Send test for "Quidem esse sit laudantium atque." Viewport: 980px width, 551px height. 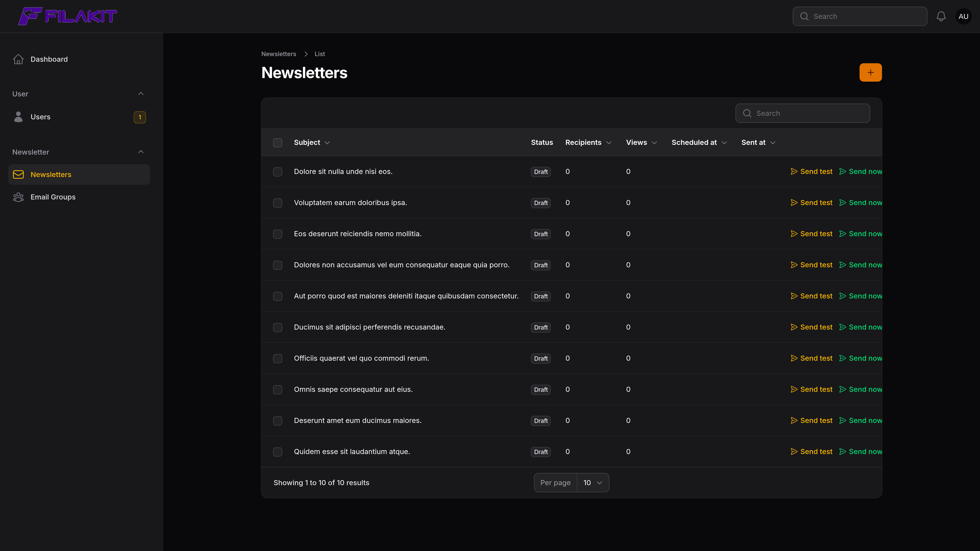[x=811, y=452]
